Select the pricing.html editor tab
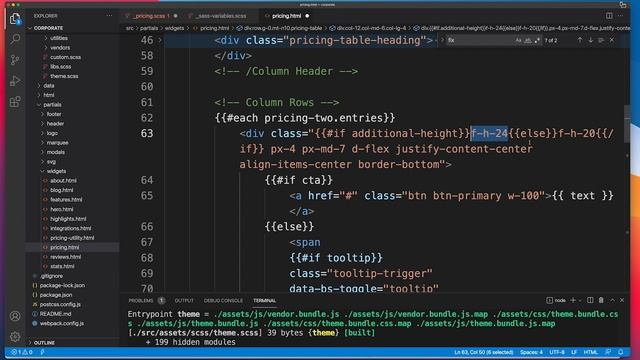640x360 pixels. [287, 16]
